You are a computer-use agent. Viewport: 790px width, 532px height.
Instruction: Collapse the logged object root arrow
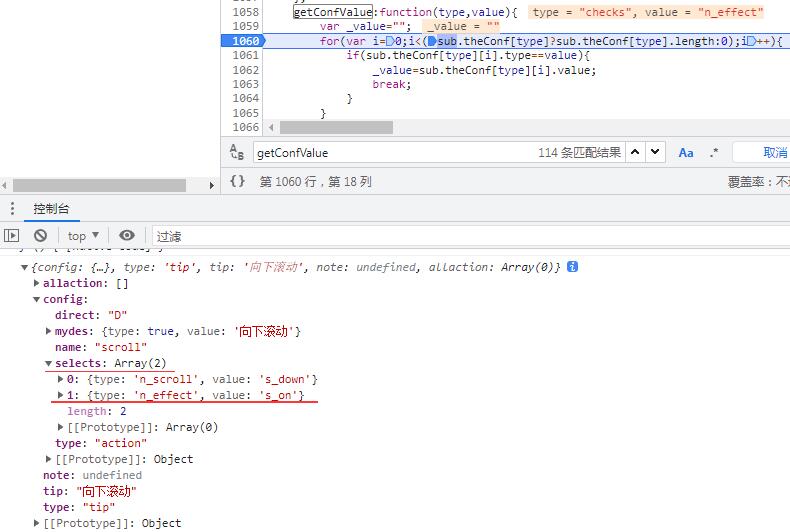pyautogui.click(x=24, y=268)
